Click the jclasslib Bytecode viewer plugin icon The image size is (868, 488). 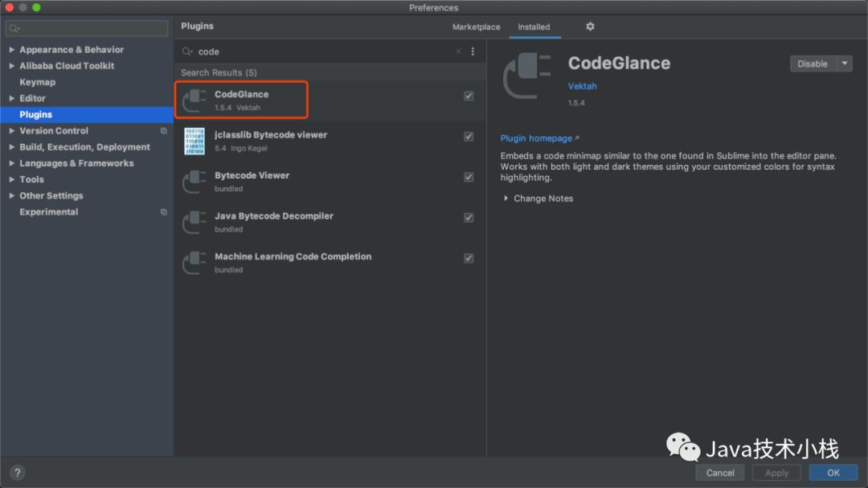[x=194, y=141]
